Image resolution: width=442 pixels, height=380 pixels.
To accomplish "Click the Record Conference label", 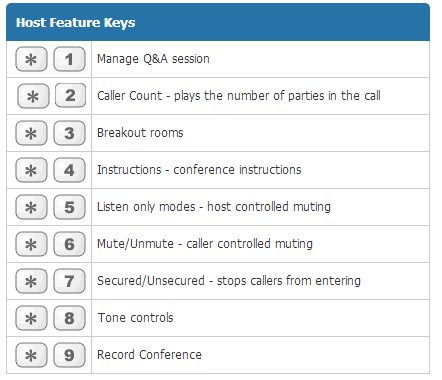I will (x=149, y=355).
